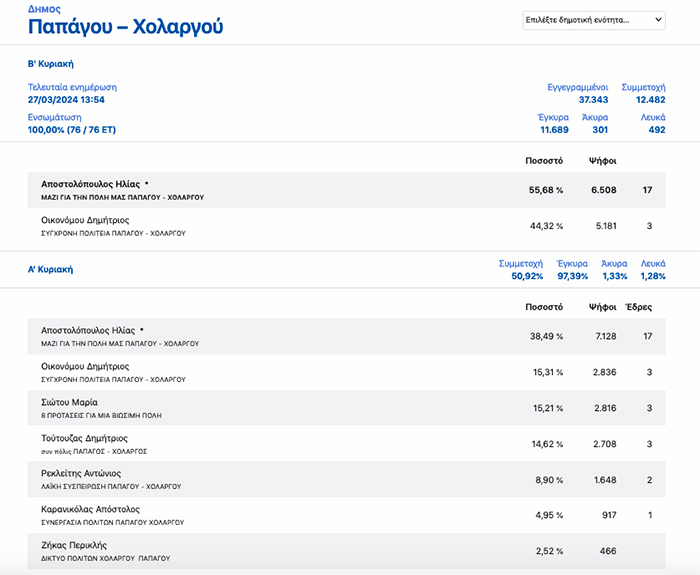This screenshot has height=575, width=700.
Task: Open candidate Σιώτου Μαρία
Action: [x=69, y=402]
